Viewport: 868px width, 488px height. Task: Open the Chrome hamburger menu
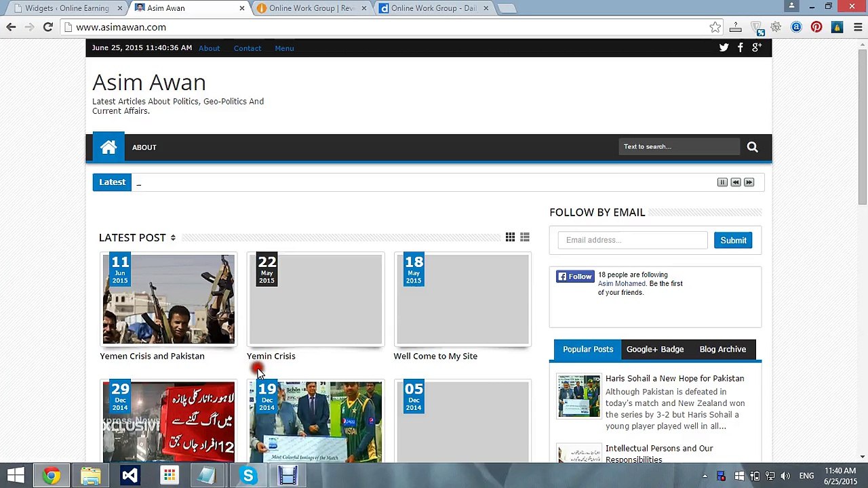(858, 27)
